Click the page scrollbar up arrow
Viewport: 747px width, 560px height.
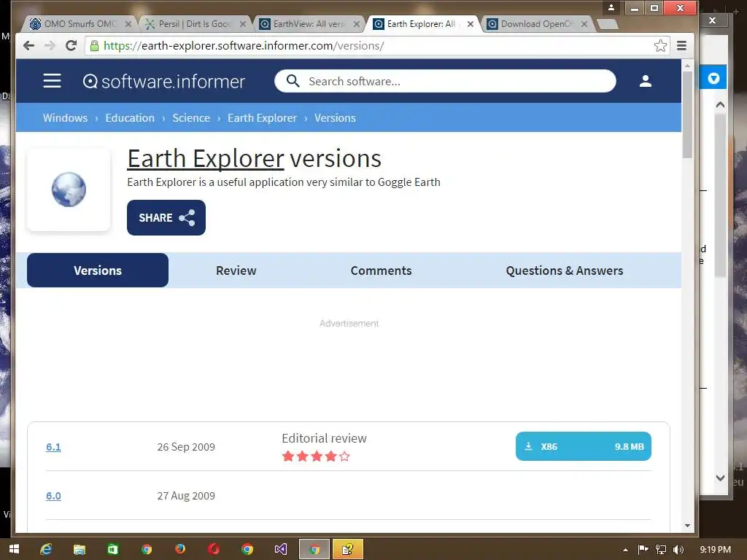click(687, 65)
